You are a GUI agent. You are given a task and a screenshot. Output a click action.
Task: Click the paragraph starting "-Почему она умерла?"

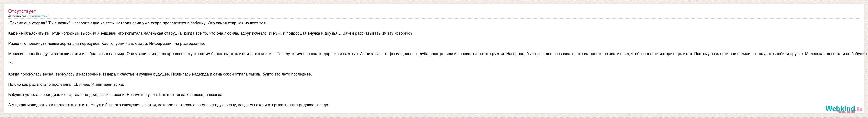(138, 23)
